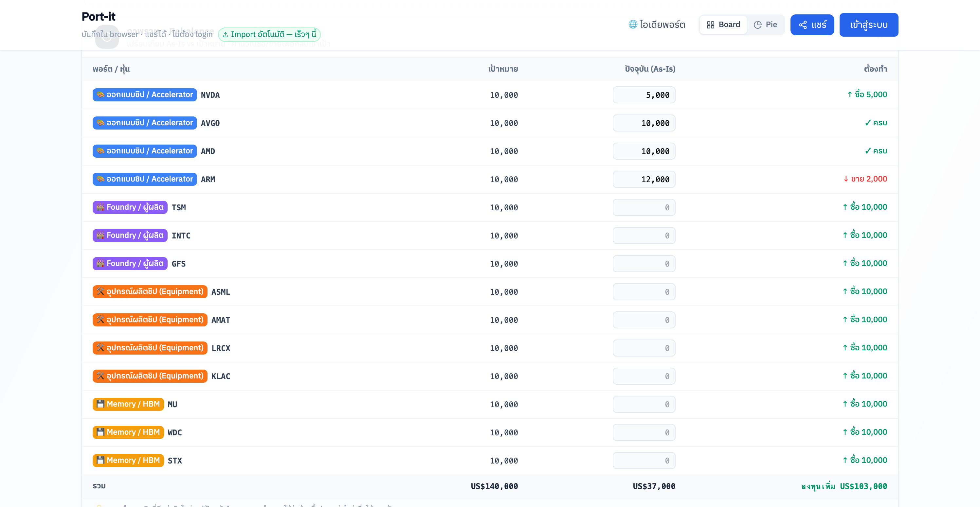Click 'ซื้อ 10,000' in the MU row
Image resolution: width=980 pixels, height=507 pixels.
pyautogui.click(x=865, y=404)
